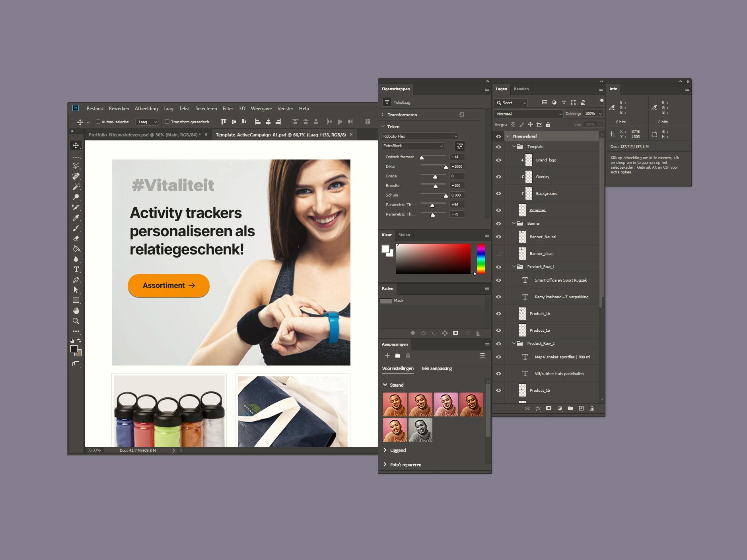Screen dimensions: 747x560
Task: Open the Portfolio_Nieuwsbrieven.psd document tab
Action: [145, 135]
